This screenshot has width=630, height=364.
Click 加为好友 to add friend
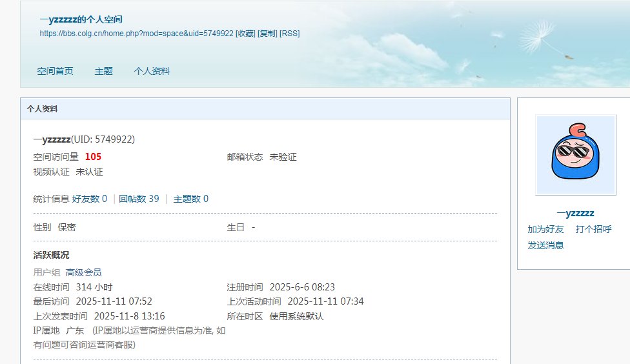545,229
